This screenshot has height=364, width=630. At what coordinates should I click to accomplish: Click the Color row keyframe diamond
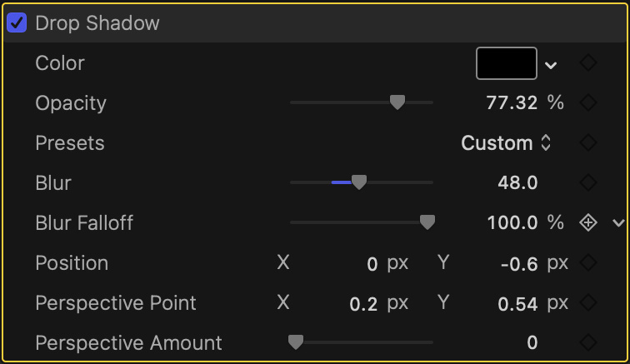click(588, 63)
